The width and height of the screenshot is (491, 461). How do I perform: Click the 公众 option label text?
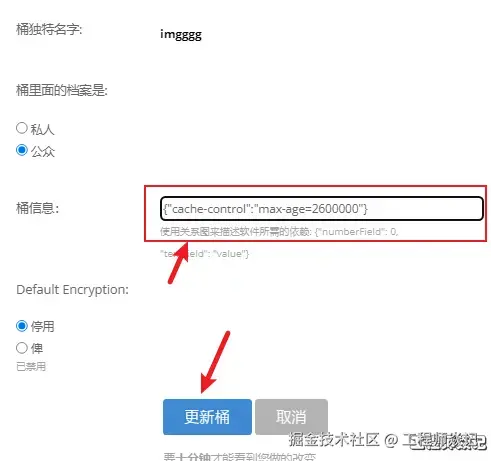click(x=43, y=152)
